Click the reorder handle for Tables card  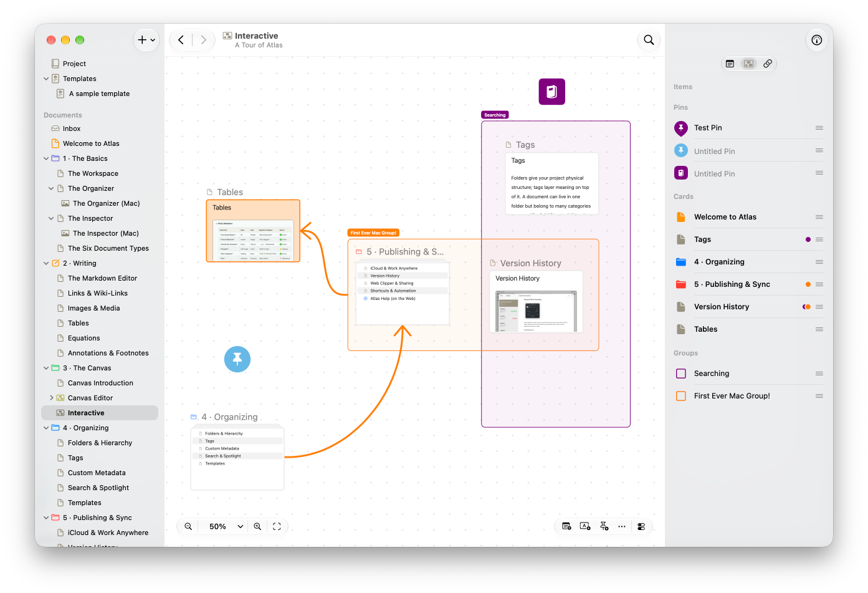(x=819, y=329)
